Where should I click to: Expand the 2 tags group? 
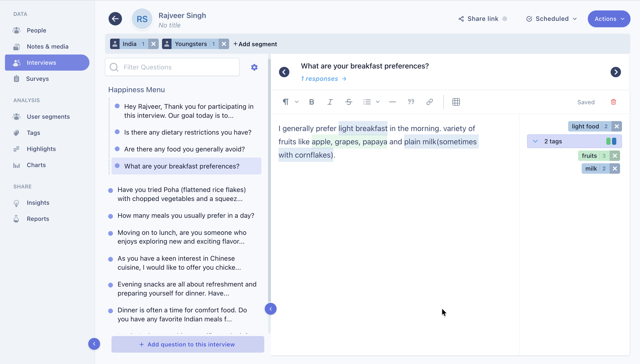coord(535,141)
